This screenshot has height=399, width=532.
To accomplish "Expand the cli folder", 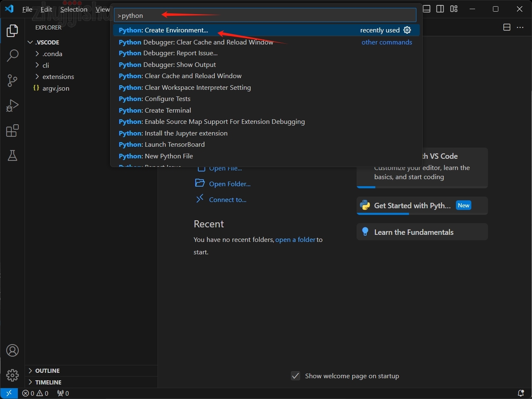I will (x=37, y=65).
